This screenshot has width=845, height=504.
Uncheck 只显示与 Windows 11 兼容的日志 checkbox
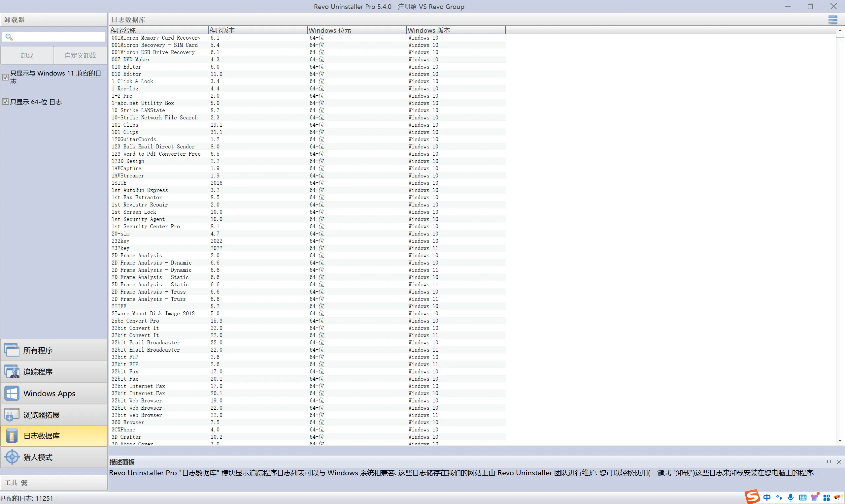coord(5,77)
